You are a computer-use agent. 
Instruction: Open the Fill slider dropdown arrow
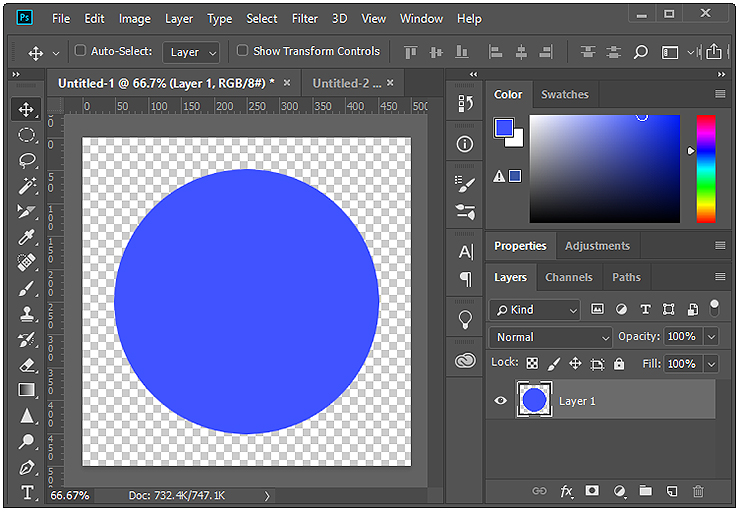(x=711, y=364)
